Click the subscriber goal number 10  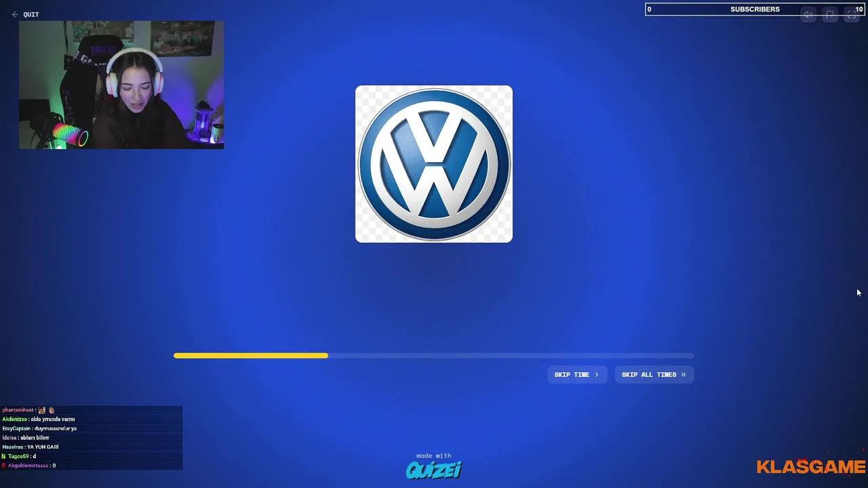point(859,9)
